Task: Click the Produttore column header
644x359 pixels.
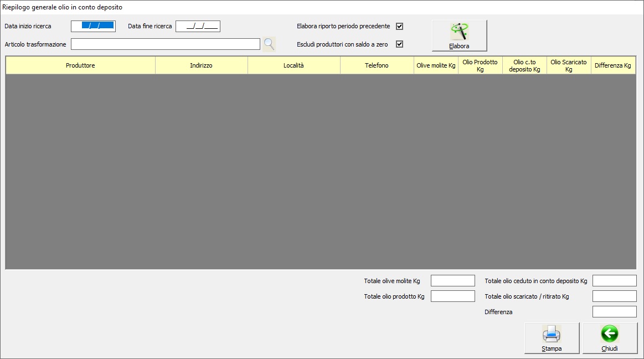Action: coord(80,65)
